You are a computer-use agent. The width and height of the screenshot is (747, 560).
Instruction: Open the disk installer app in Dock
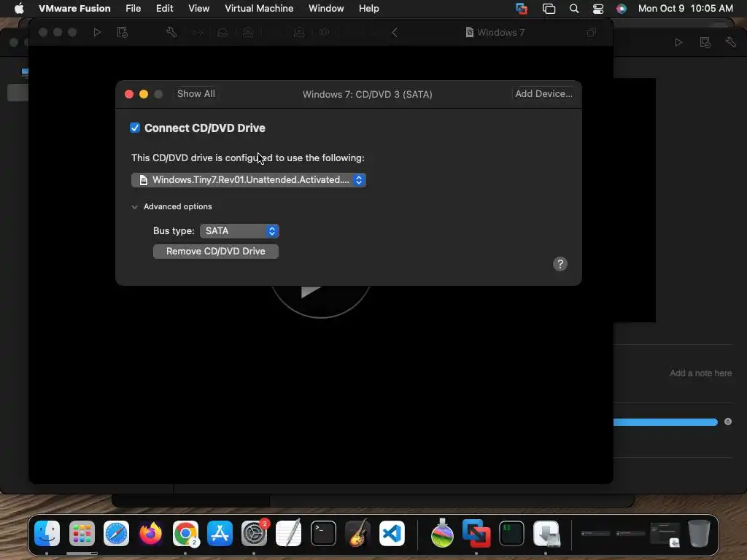click(546, 533)
